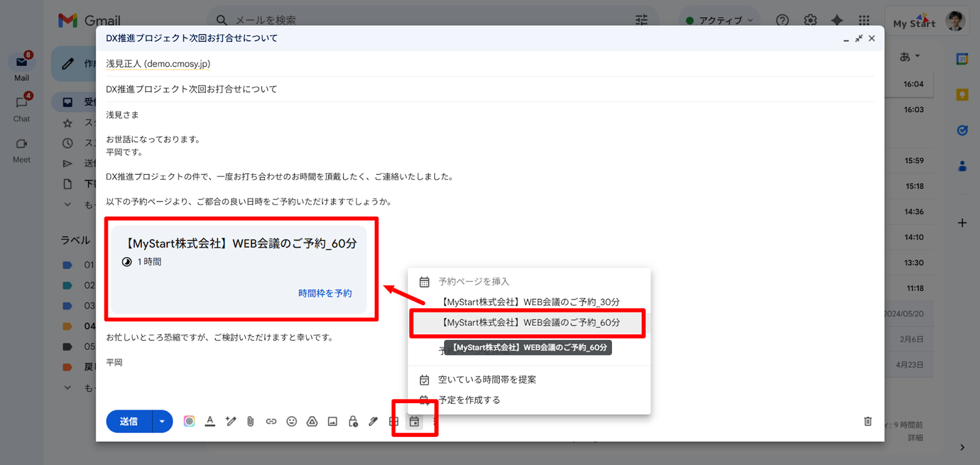Click the 時間枠を予約 link in booking card
This screenshot has width=980, height=465.
click(x=325, y=293)
